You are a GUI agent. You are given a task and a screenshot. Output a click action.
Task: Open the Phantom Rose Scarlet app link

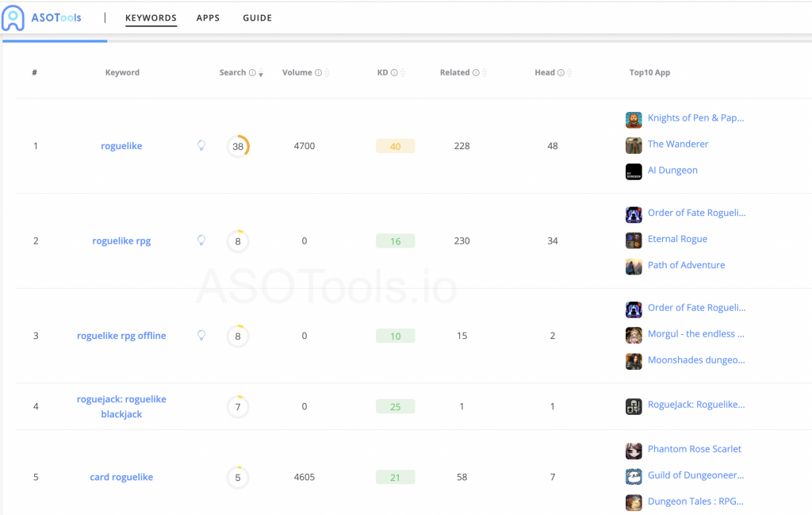click(695, 449)
